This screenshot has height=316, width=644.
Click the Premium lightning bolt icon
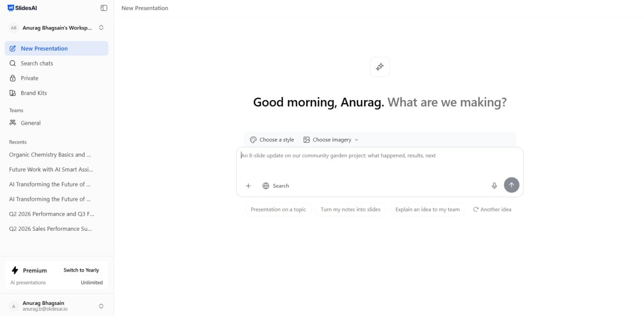[15, 270]
